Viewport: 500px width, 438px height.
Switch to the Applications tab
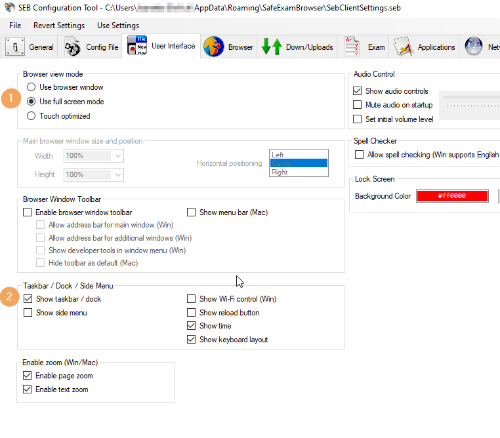424,47
